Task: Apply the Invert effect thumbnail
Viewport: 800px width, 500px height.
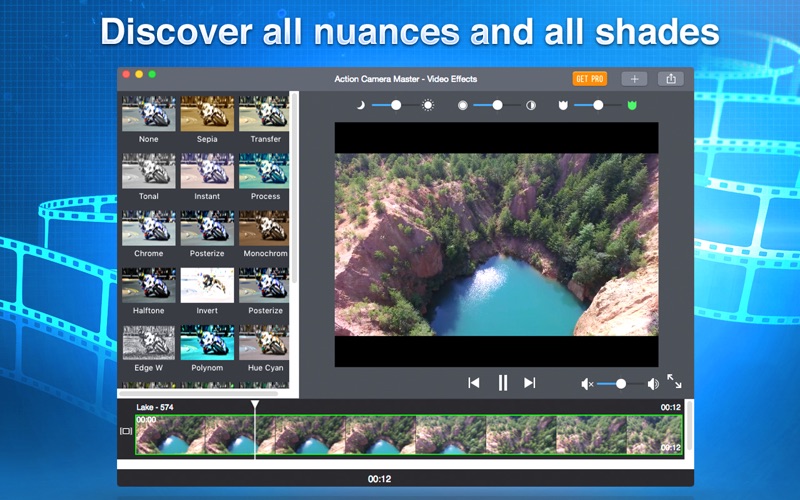Action: point(207,285)
